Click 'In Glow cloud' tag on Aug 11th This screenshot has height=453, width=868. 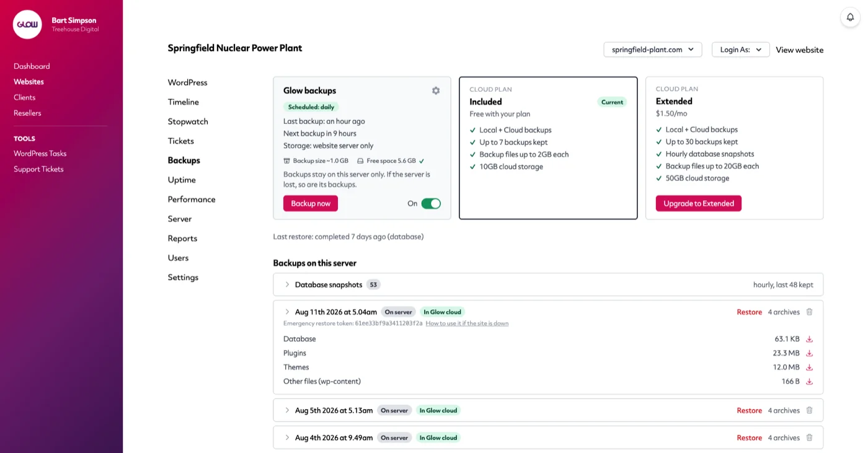[x=442, y=312]
